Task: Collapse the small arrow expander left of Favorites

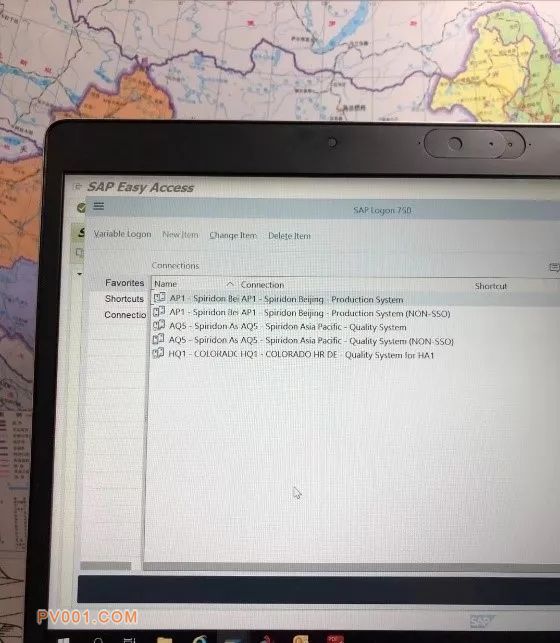Action: (x=80, y=274)
